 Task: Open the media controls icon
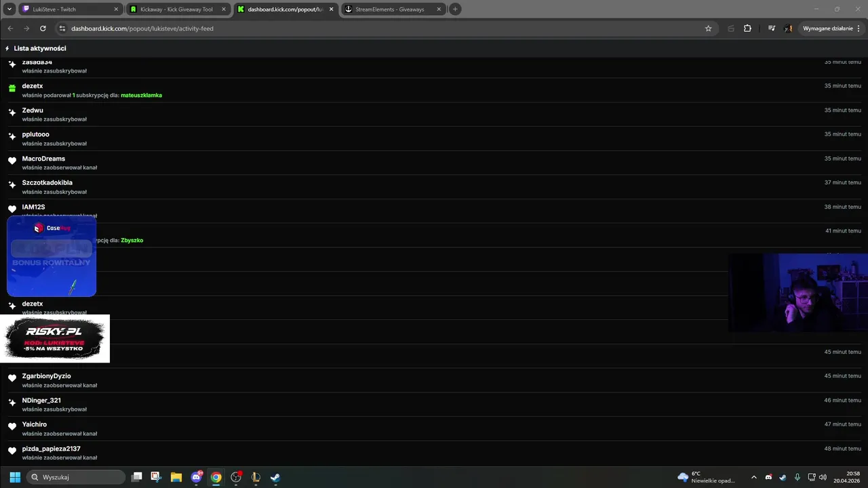tap(772, 28)
